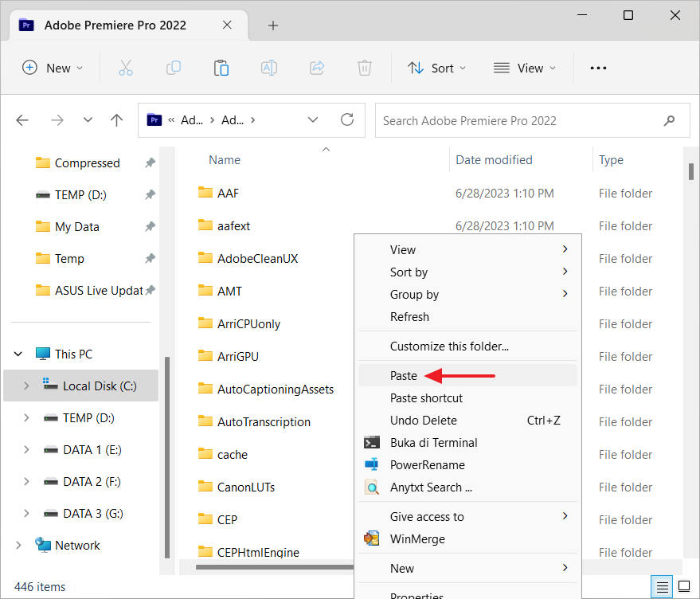This screenshot has height=599, width=700.
Task: Open the address bar history dropdown
Action: (314, 120)
